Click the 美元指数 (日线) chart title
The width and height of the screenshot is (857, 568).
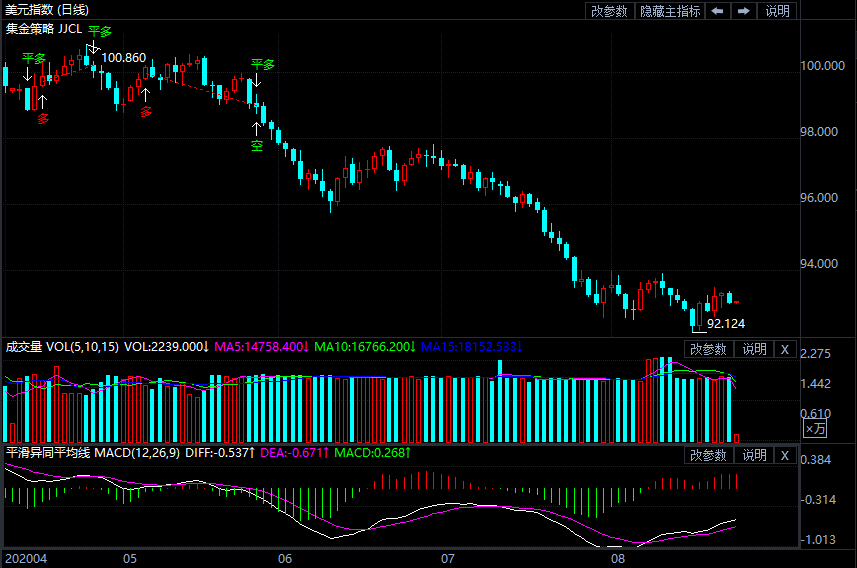[x=50, y=10]
